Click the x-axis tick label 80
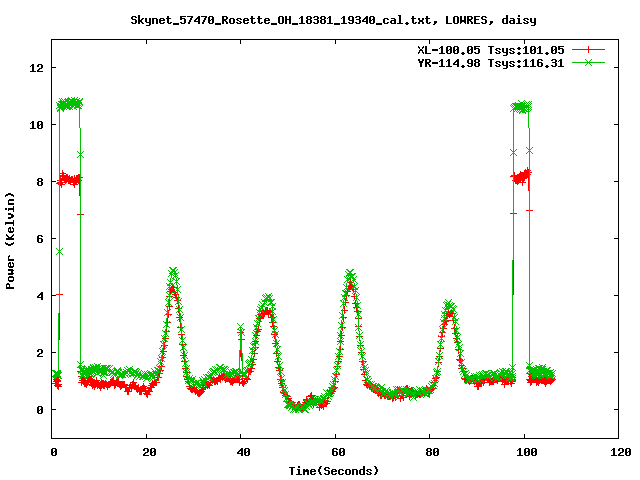Image resolution: width=640 pixels, height=480 pixels. tap(432, 452)
